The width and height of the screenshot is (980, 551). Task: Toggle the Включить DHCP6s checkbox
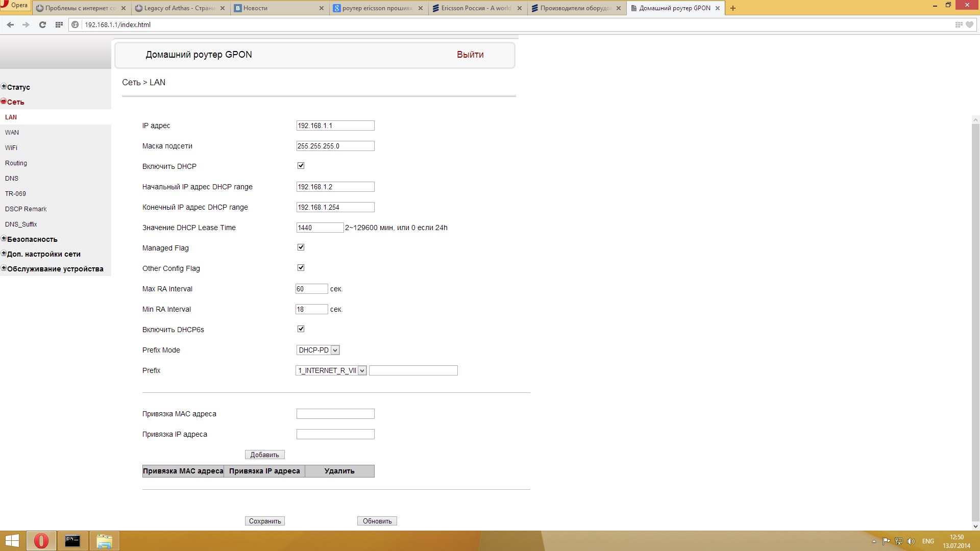click(301, 329)
